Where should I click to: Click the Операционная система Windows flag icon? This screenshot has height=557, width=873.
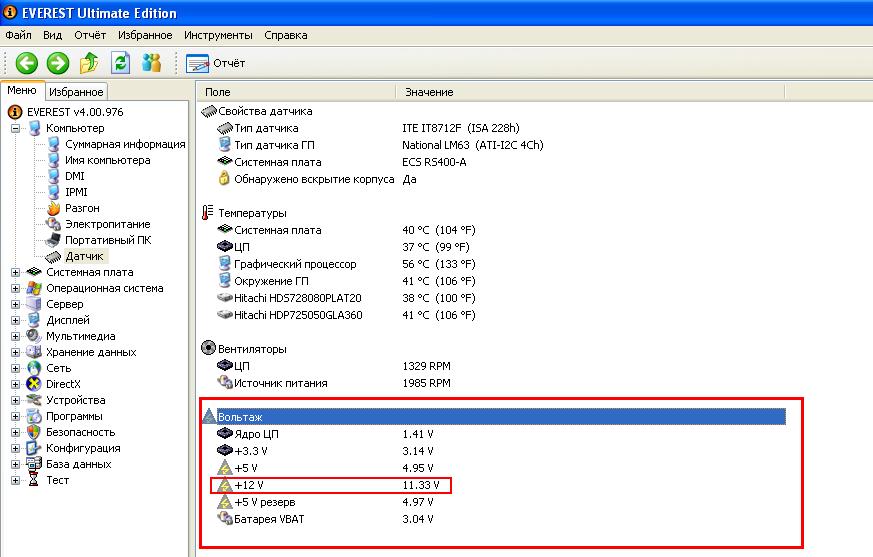[x=34, y=288]
